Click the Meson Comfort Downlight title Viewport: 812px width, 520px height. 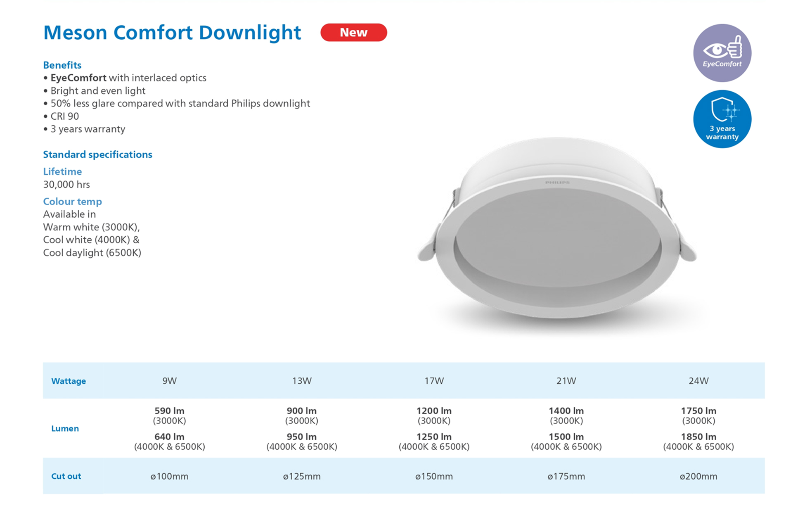tap(172, 33)
